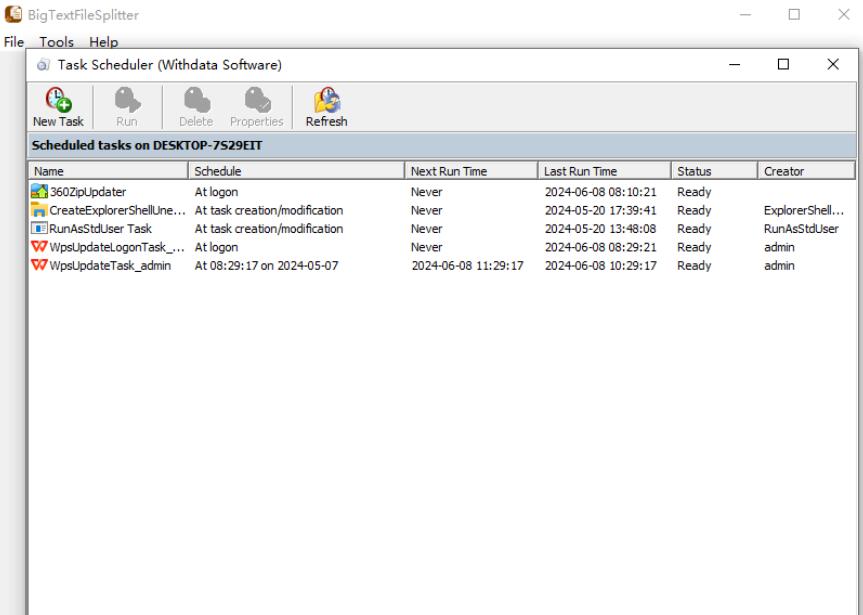Close the BigTextFileSplitter window

(x=844, y=14)
